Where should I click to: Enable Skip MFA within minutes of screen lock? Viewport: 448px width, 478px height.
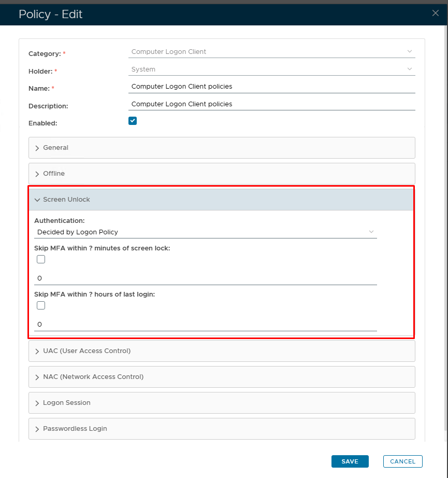(x=41, y=259)
